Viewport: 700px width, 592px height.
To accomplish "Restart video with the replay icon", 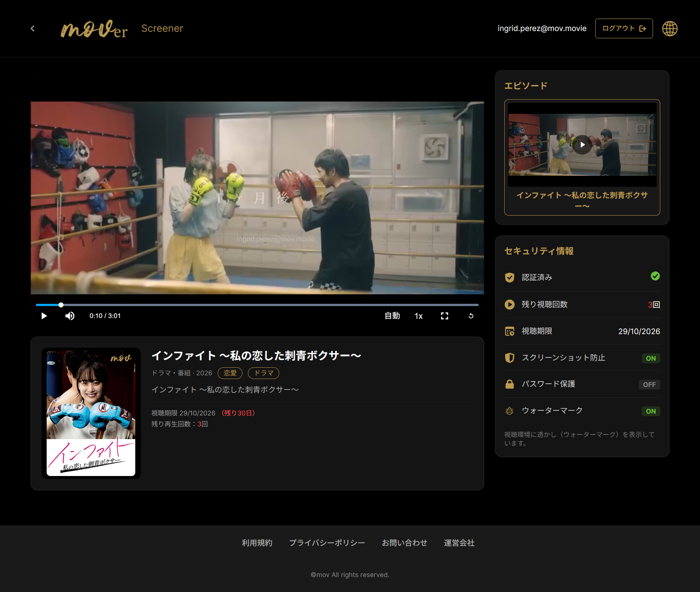I will coord(471,316).
